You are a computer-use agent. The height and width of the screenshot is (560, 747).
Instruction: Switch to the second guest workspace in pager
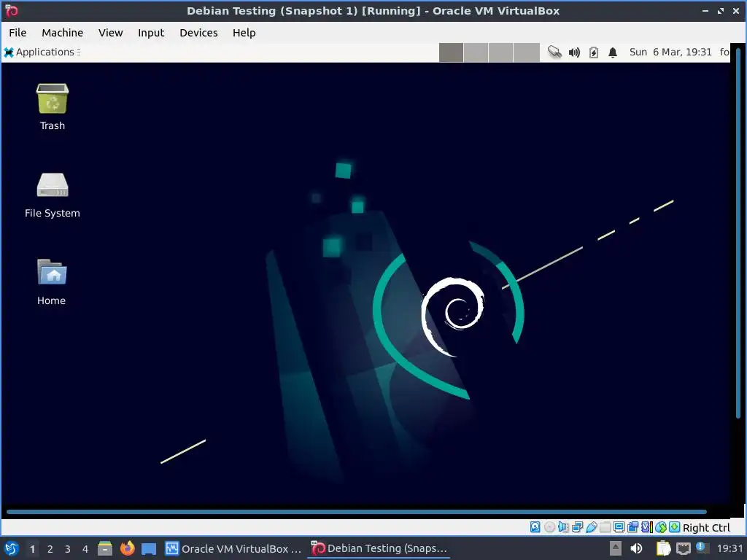click(476, 52)
